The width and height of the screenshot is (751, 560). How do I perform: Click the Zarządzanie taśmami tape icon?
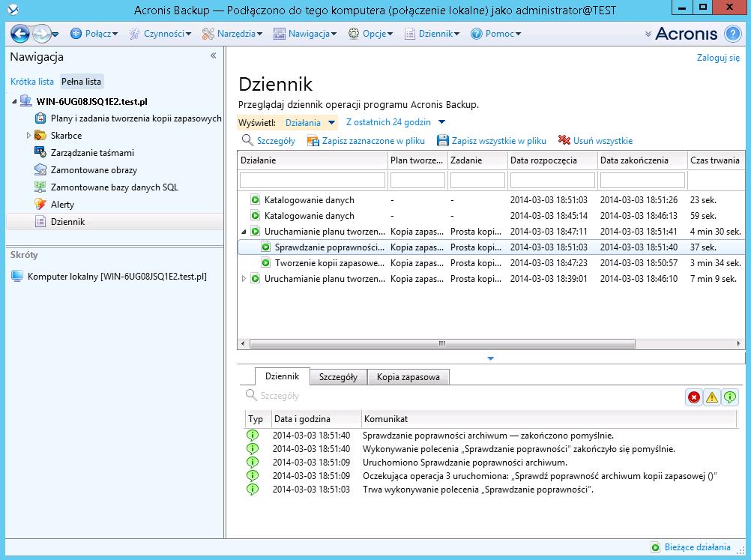coord(40,152)
